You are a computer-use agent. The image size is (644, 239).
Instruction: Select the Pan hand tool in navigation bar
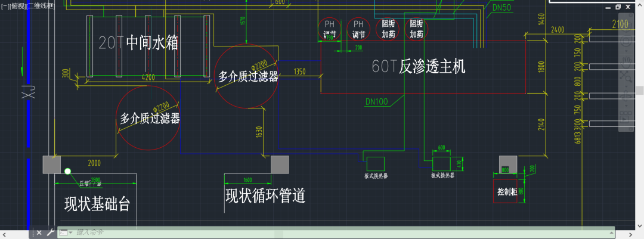[x=626, y=60]
